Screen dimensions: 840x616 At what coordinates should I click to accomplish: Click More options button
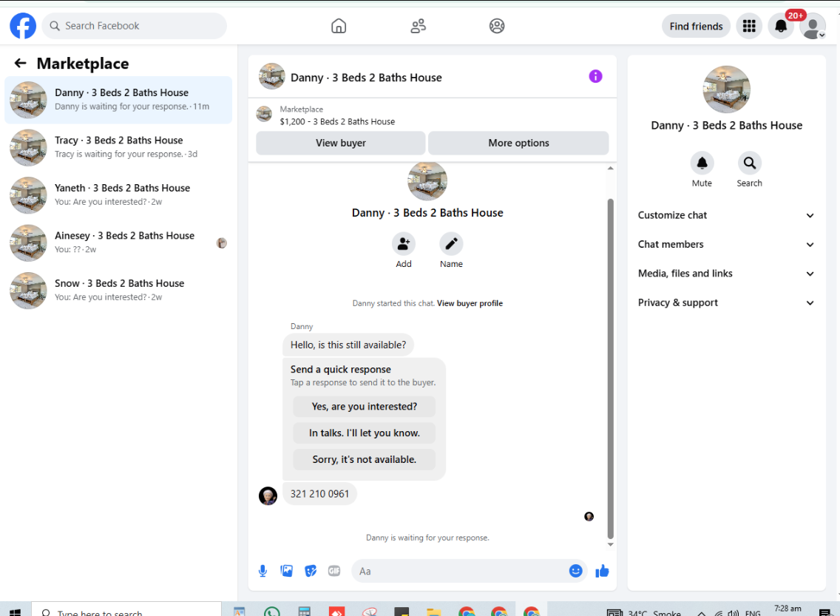pyautogui.click(x=518, y=143)
